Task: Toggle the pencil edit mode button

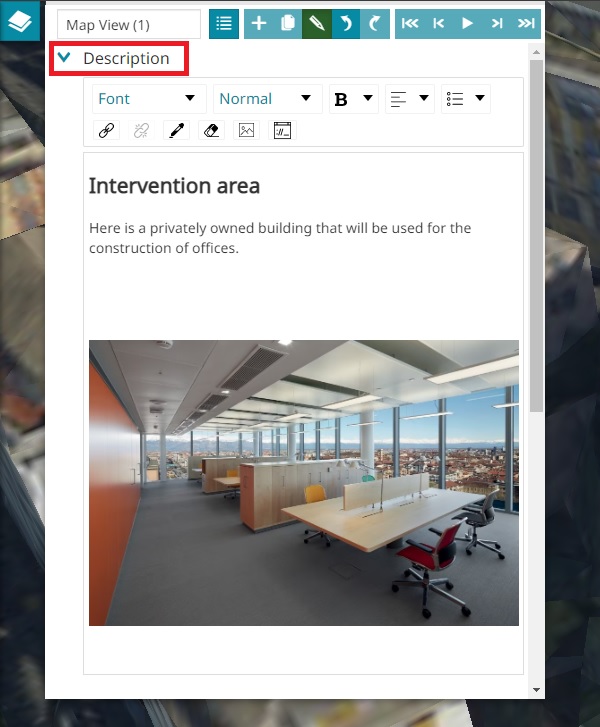Action: (317, 24)
